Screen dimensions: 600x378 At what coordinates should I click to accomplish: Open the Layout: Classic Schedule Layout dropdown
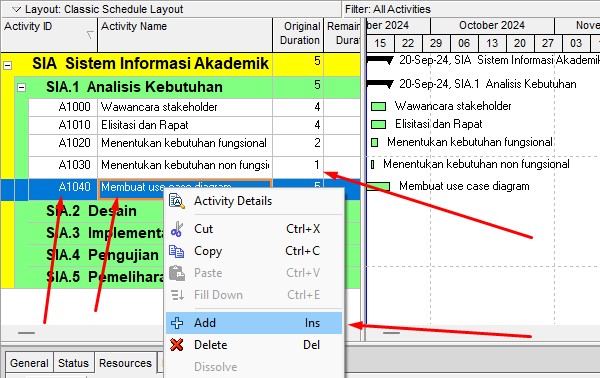point(16,9)
